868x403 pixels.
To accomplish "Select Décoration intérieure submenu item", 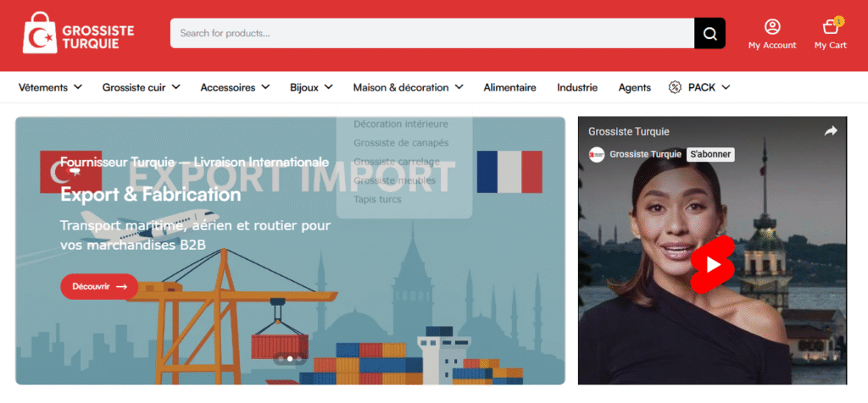I will tap(401, 124).
